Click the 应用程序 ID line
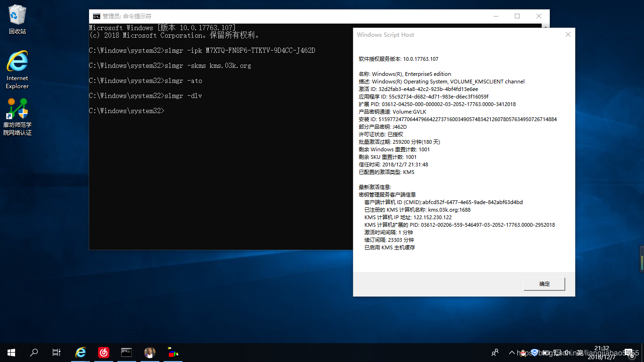This screenshot has height=362, width=644. tap(423, 97)
